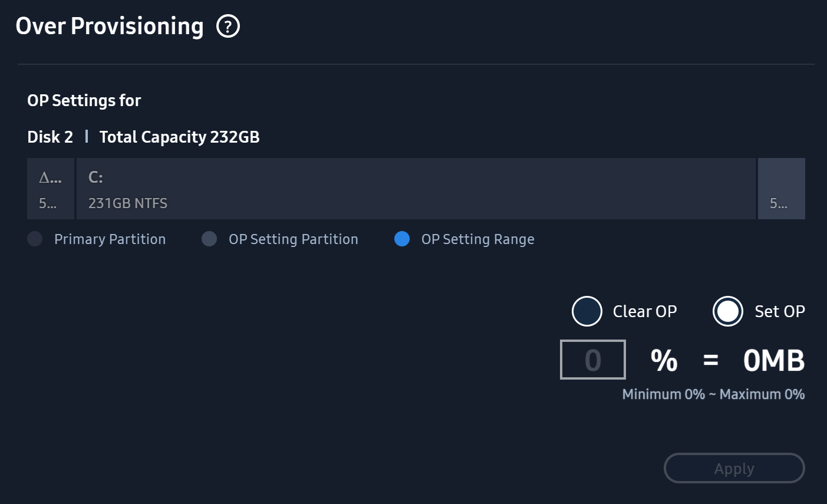
Task: Click the 'Clear OP' text label
Action: 645,311
